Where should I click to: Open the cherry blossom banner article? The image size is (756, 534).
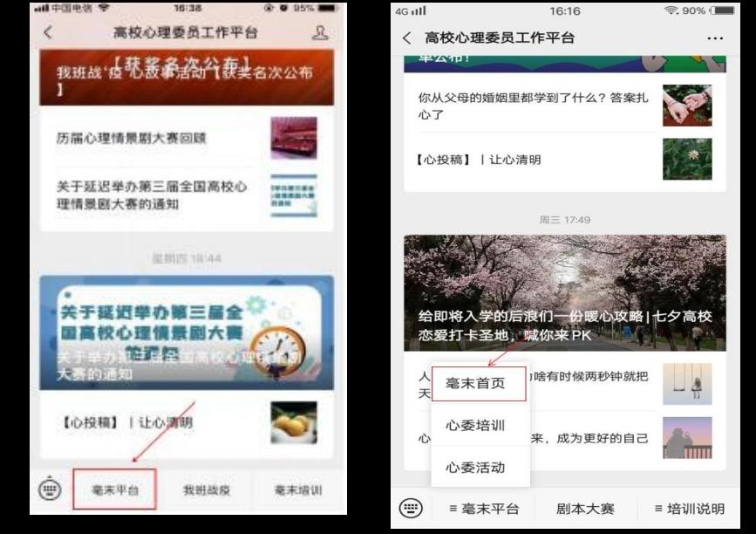pyautogui.click(x=564, y=293)
